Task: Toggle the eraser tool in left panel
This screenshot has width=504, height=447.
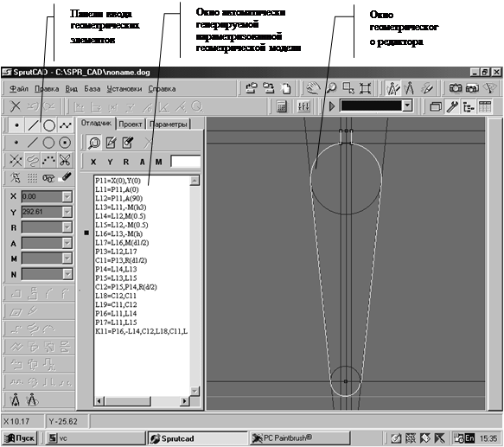Action: click(65, 177)
